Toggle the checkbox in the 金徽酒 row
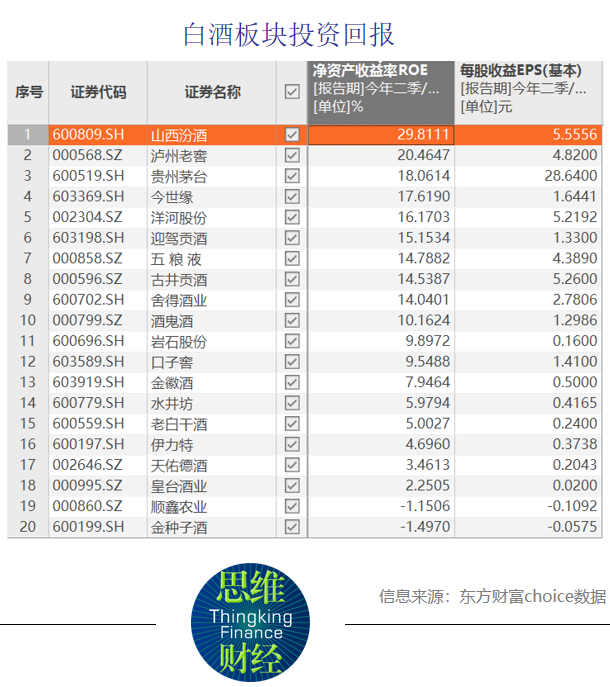This screenshot has width=610, height=687. pyautogui.click(x=292, y=382)
